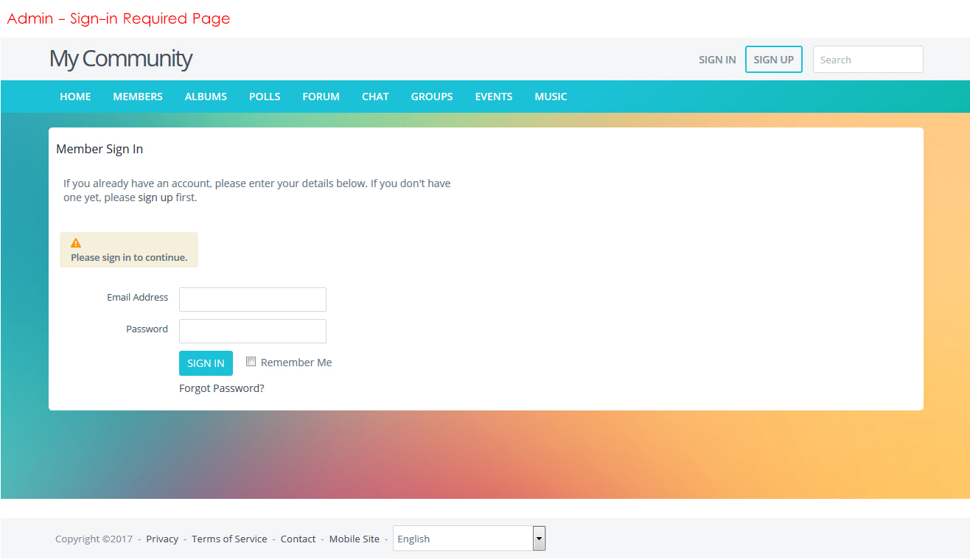Open the Terms of Service link
This screenshot has height=560, width=970.
click(x=229, y=539)
